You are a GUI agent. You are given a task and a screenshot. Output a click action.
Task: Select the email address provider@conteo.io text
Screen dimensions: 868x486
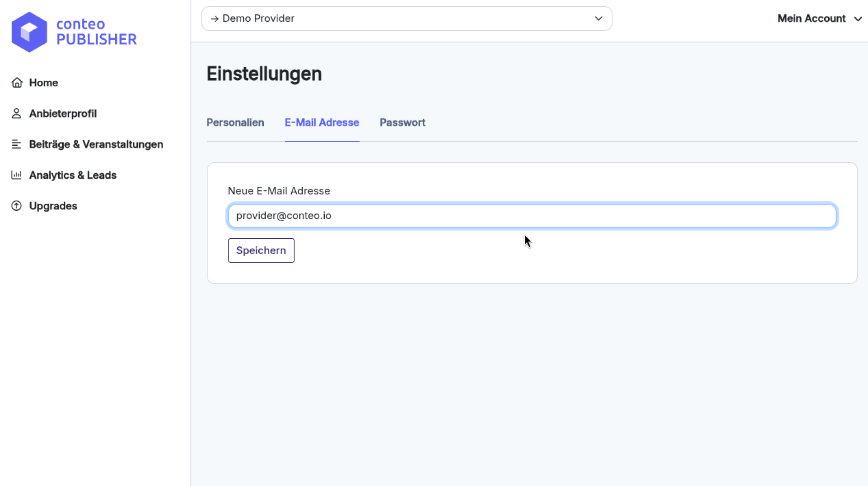point(284,216)
